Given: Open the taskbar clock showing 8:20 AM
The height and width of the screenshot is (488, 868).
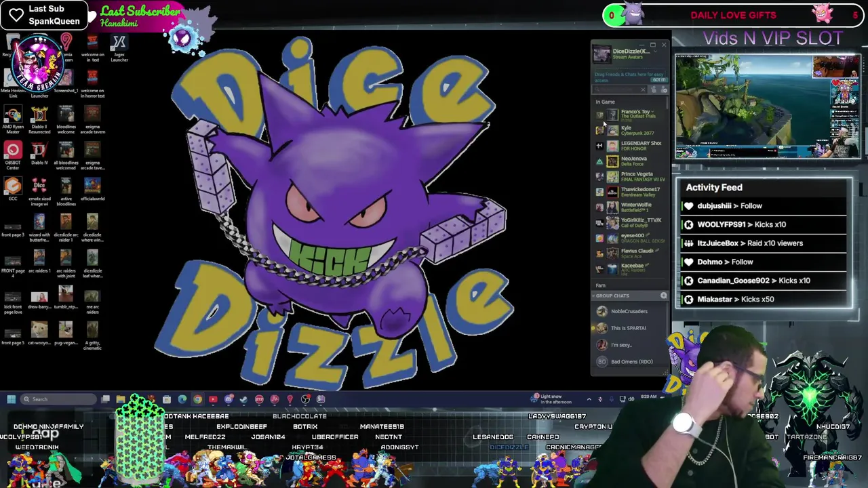Looking at the screenshot, I should [x=649, y=397].
